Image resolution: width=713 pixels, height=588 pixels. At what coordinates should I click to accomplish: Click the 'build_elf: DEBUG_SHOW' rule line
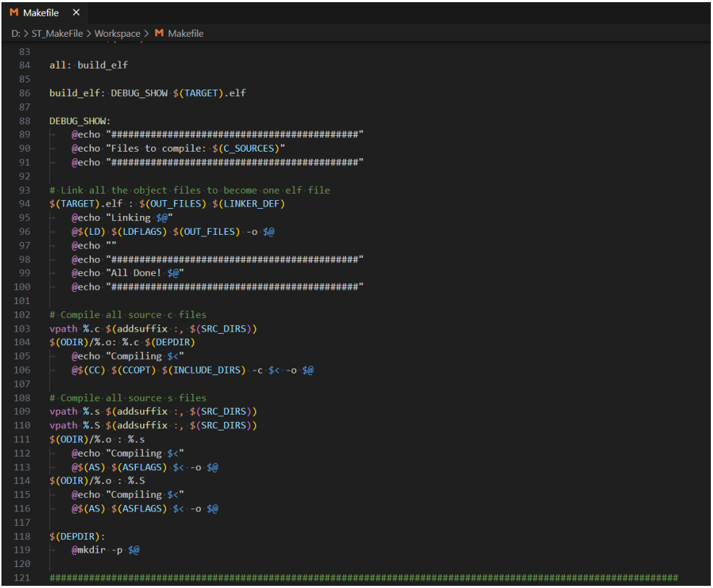148,93
